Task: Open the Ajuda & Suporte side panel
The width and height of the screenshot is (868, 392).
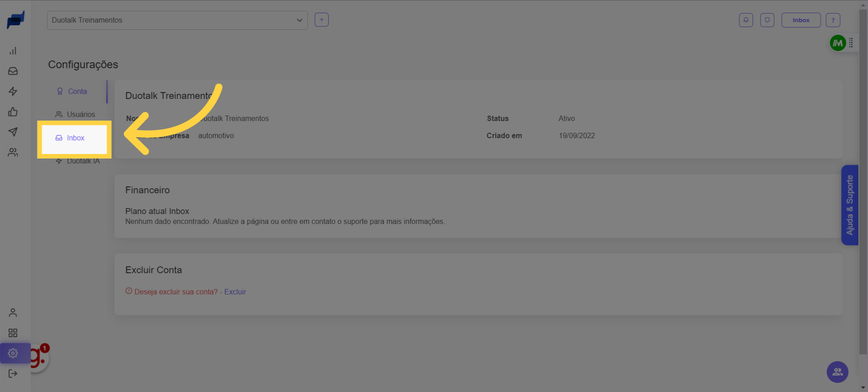Action: pyautogui.click(x=849, y=205)
